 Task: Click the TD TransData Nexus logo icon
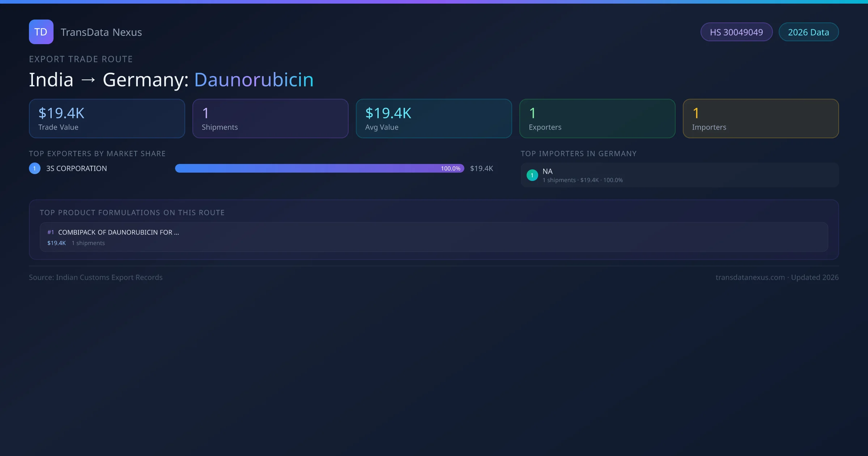click(x=41, y=32)
